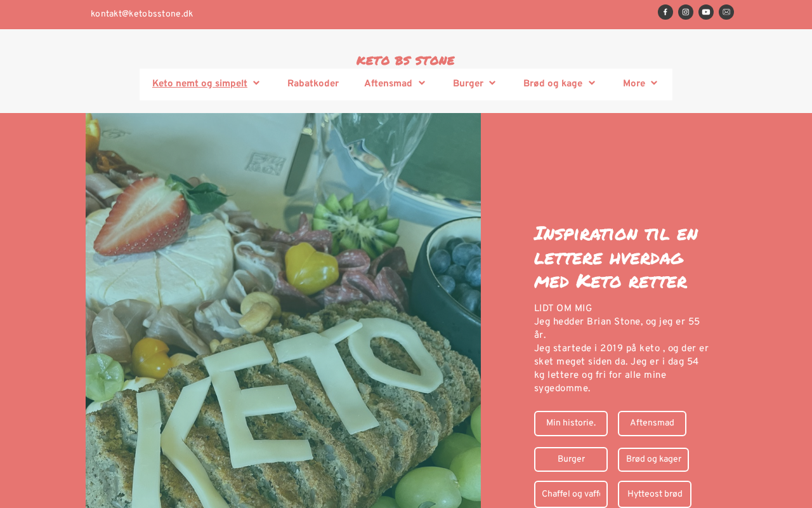
Task: Open the Instagram social icon
Action: pyautogui.click(x=686, y=12)
